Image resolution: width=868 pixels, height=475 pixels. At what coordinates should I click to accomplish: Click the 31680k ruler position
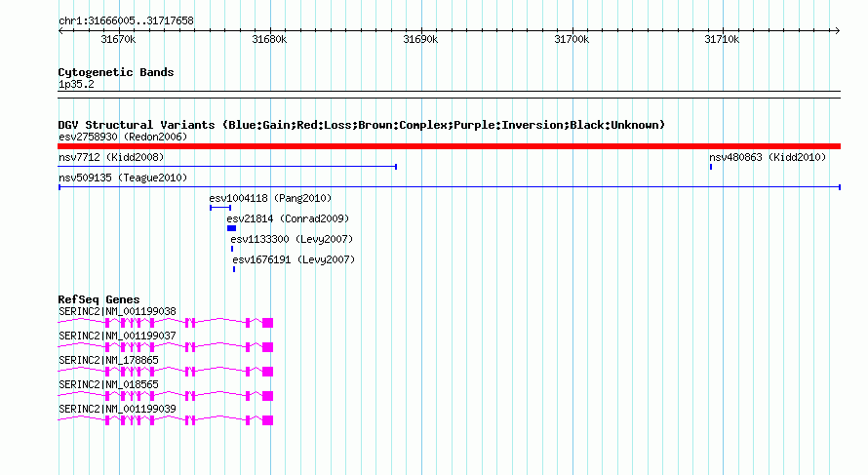(x=269, y=39)
